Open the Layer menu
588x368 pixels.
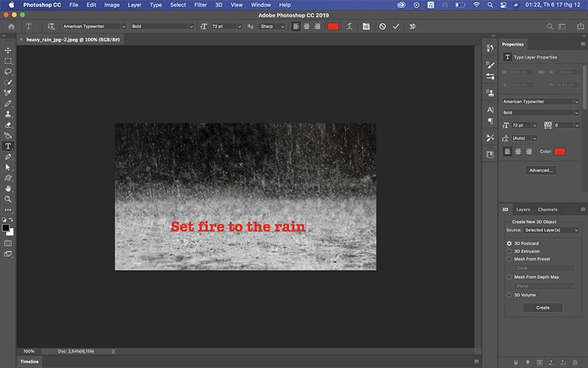(x=135, y=5)
